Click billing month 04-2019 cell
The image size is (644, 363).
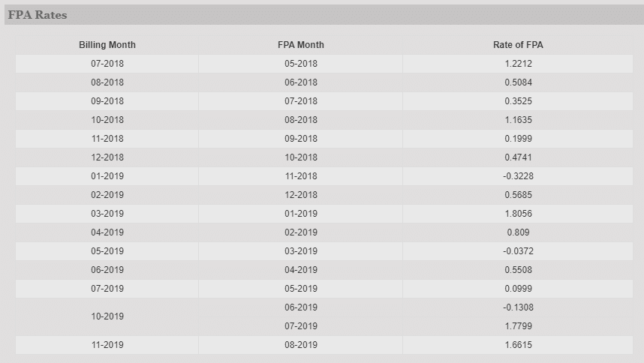(x=107, y=232)
